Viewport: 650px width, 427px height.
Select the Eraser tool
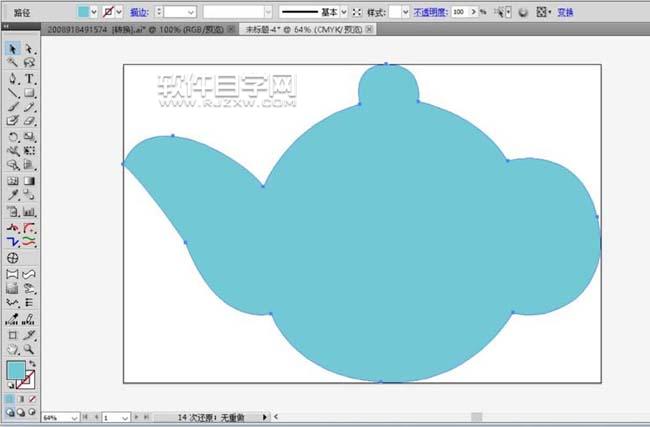pyautogui.click(x=29, y=121)
